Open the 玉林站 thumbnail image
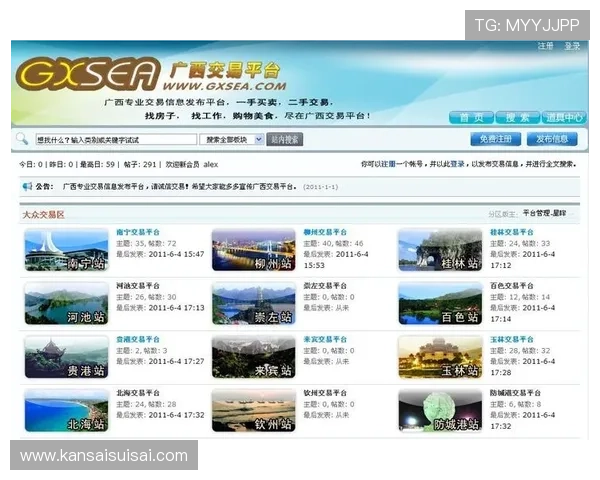The width and height of the screenshot is (600, 480). [x=440, y=357]
